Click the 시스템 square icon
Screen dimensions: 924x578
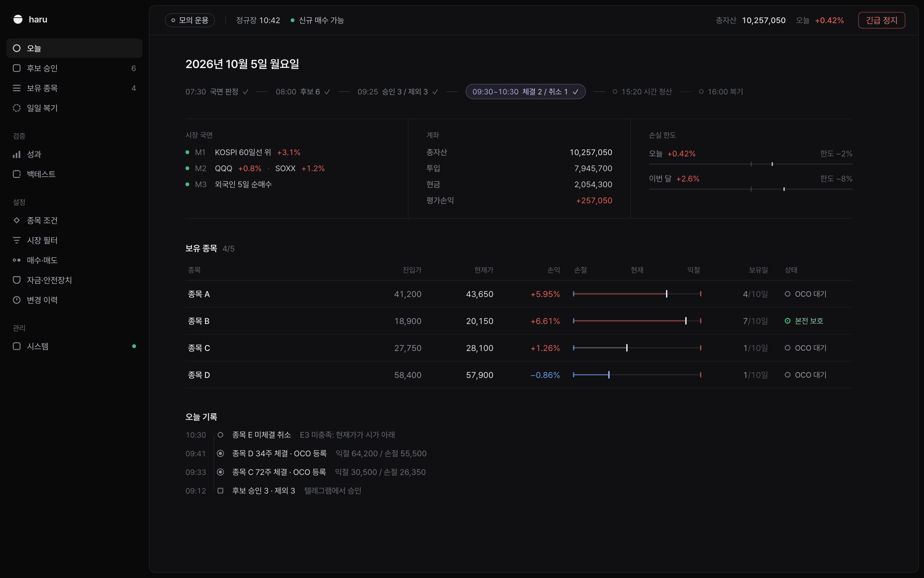pyautogui.click(x=16, y=346)
